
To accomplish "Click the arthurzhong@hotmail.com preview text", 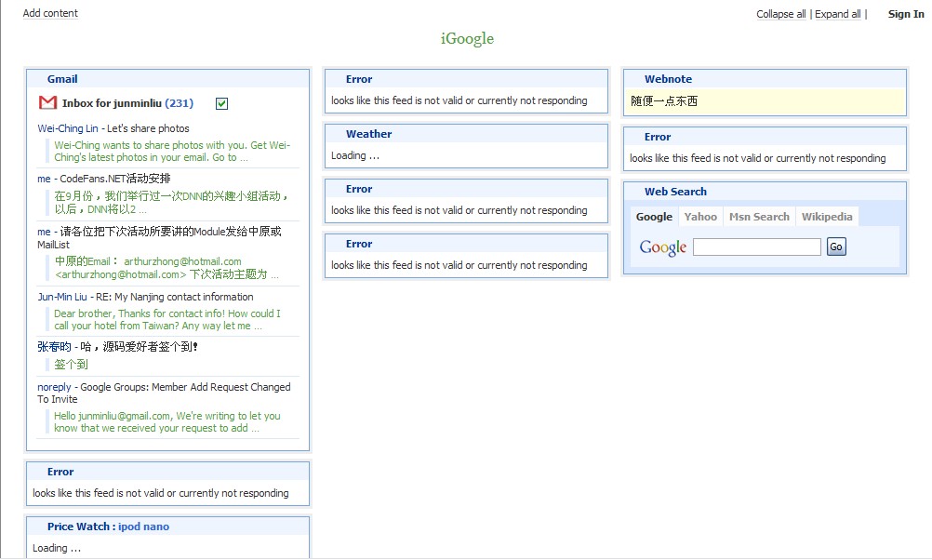I will (167, 268).
